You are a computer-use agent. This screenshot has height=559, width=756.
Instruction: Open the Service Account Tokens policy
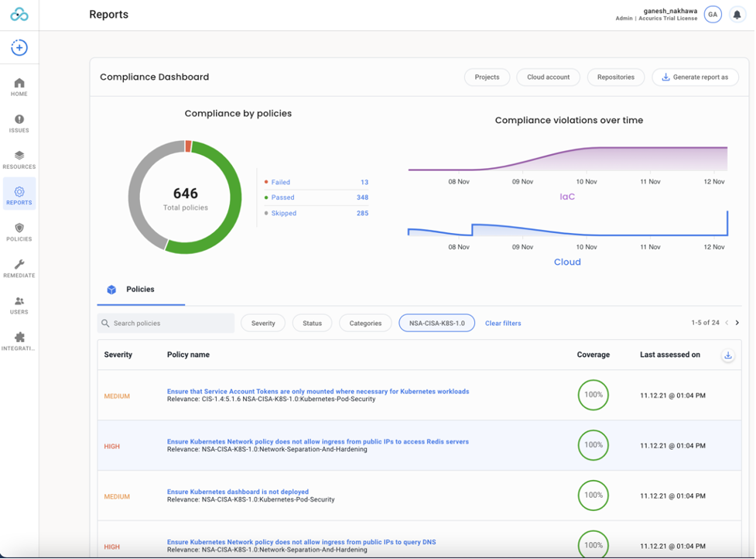(x=318, y=392)
